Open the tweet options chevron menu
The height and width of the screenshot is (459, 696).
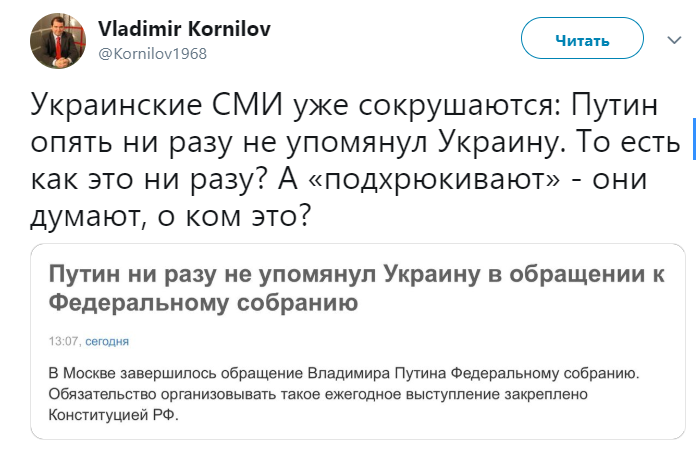point(672,41)
